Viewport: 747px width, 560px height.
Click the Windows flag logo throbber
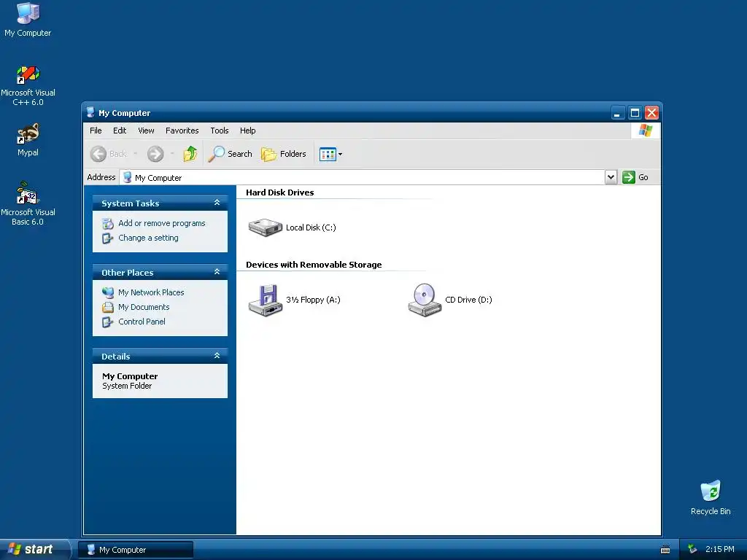646,131
